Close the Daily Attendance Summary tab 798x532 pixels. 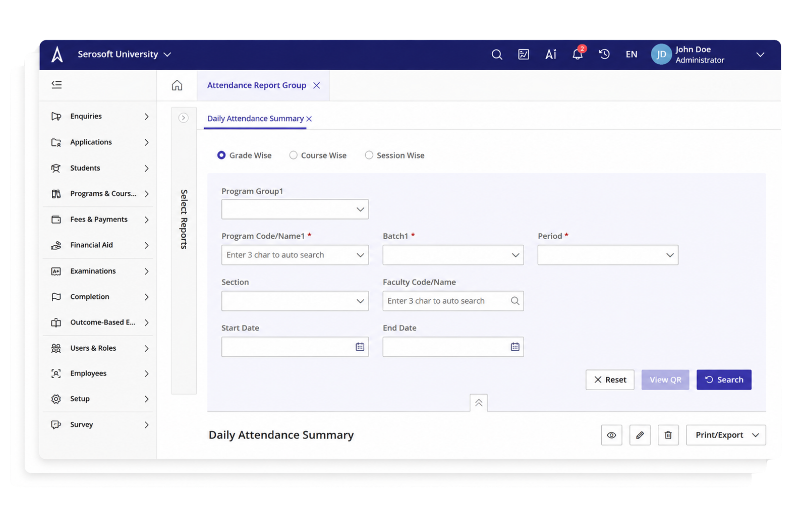[x=309, y=119]
